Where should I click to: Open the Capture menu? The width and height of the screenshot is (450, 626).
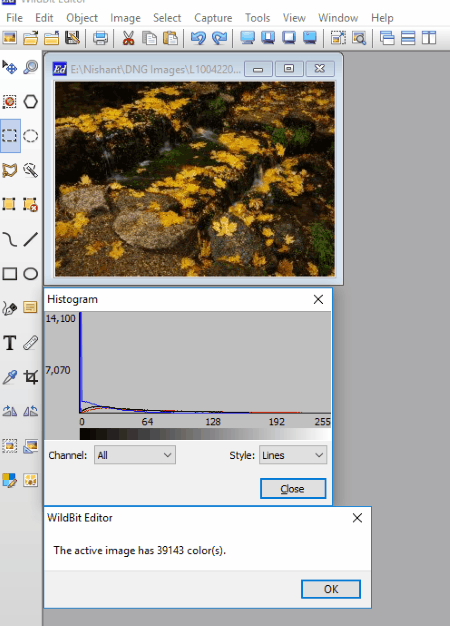coord(213,18)
